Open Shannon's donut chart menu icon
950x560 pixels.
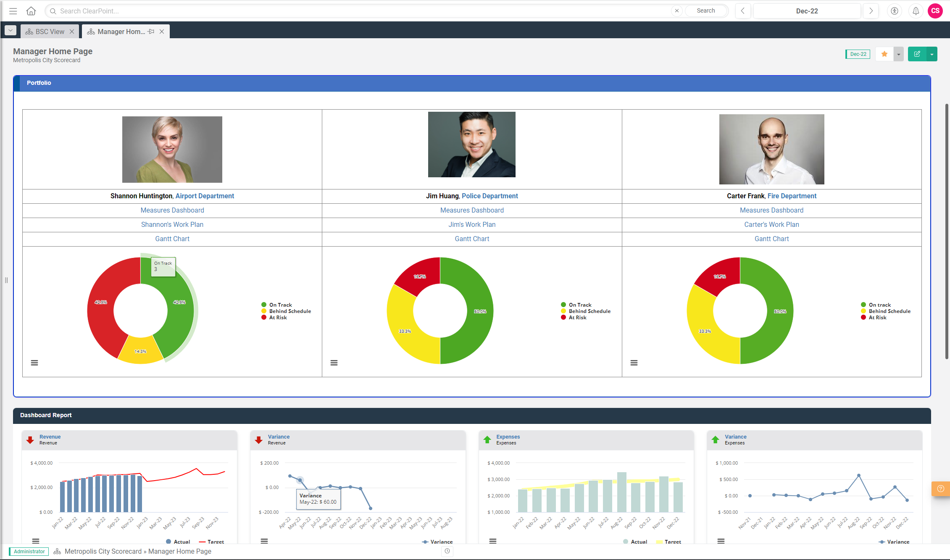click(x=34, y=363)
